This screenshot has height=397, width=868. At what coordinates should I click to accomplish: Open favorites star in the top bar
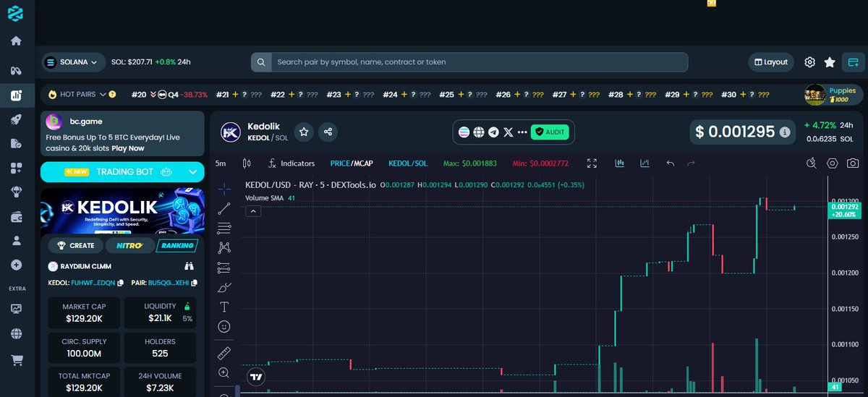click(830, 62)
